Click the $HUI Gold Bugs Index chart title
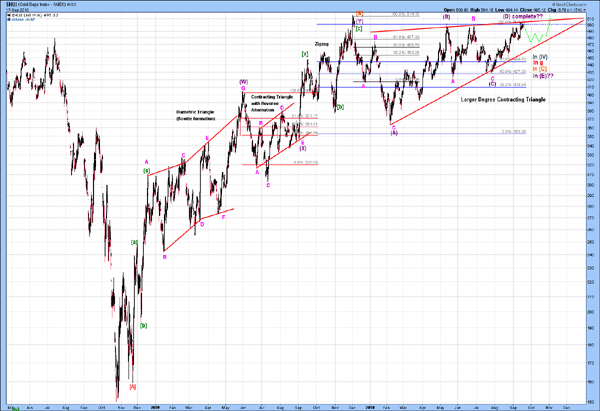This screenshot has height=411, width=600. click(x=41, y=5)
